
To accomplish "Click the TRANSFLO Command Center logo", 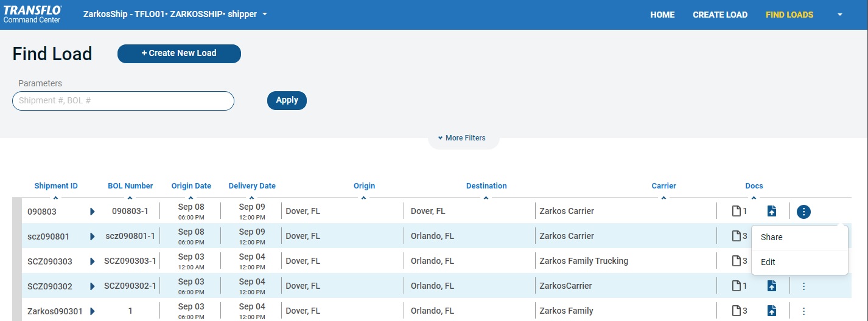I will coord(32,15).
